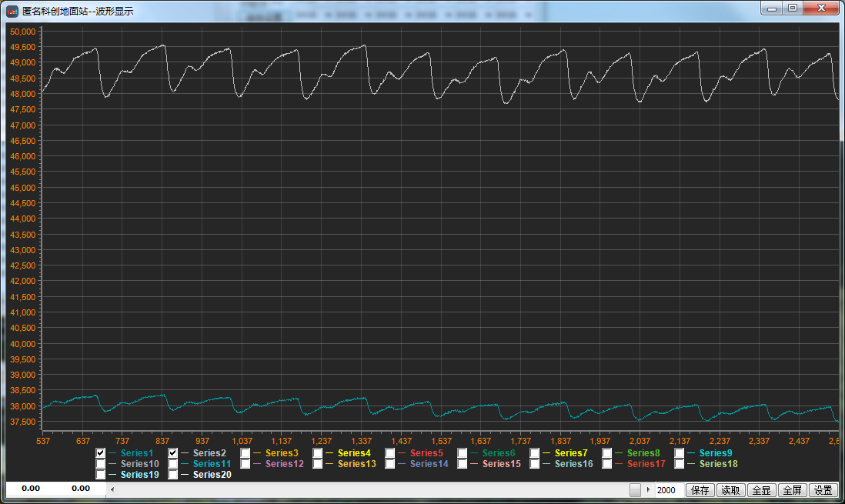Viewport: 845px width, 504px height.
Task: Tick the Series14 checkbox
Action: coord(389,463)
